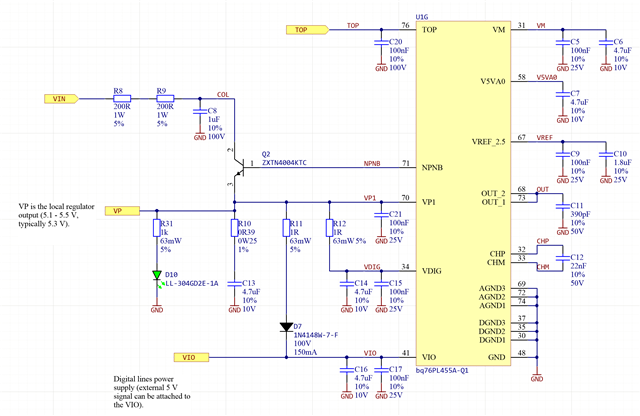Click the LL-304GD2E-1A part name
This screenshot has width=640, height=416.
[x=192, y=283]
